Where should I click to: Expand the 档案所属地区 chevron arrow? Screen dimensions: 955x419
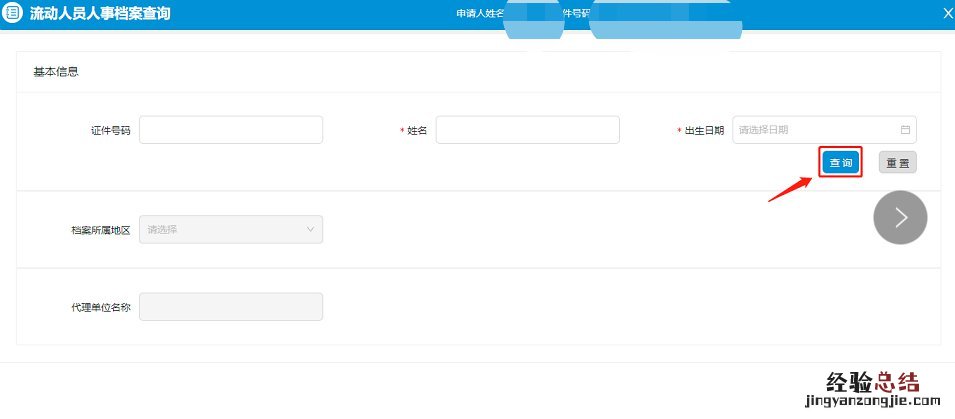[309, 230]
